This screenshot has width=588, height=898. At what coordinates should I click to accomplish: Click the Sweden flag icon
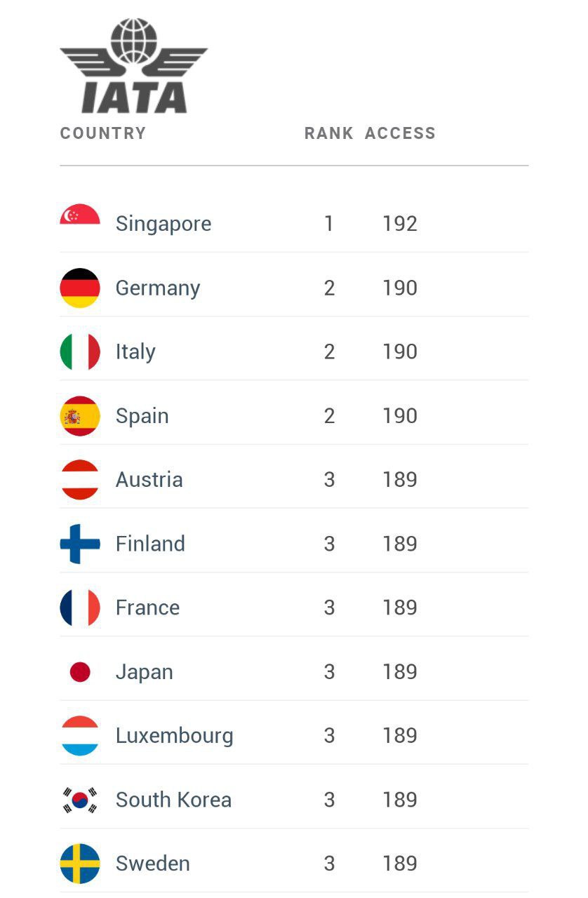80,864
